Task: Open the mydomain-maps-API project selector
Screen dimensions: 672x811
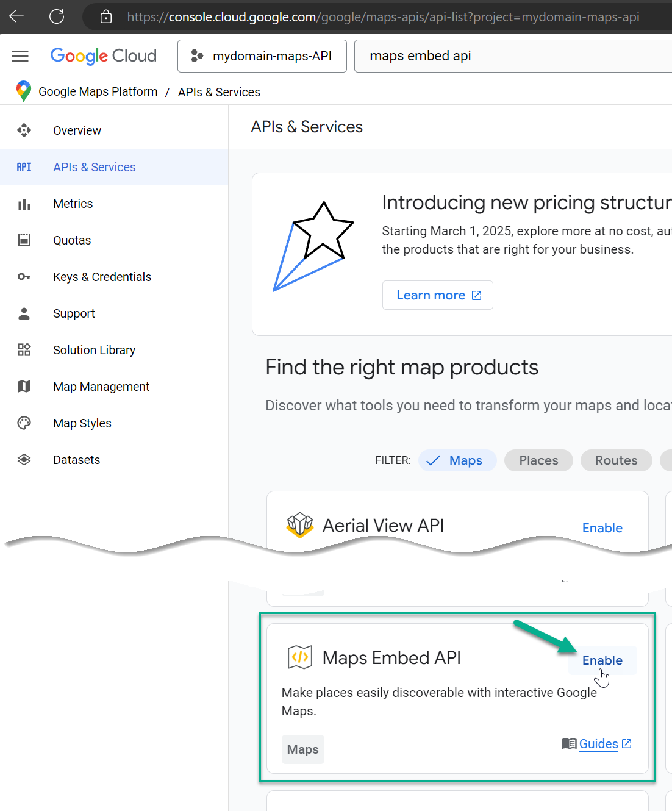Action: 262,56
